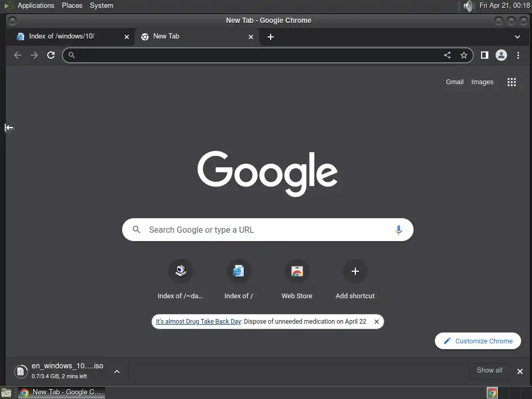Dismiss the Drug Take Back Day notice
Screen dimensions: 532x399
click(377, 322)
